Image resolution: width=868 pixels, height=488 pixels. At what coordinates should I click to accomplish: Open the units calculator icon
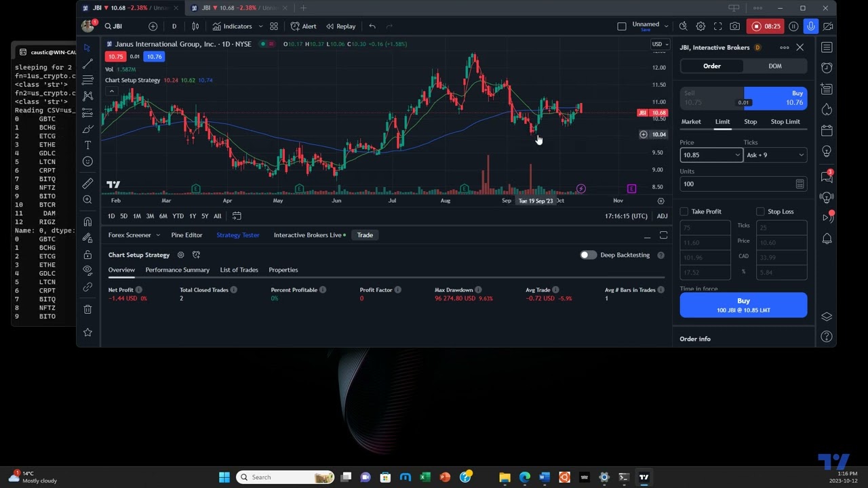[800, 184]
